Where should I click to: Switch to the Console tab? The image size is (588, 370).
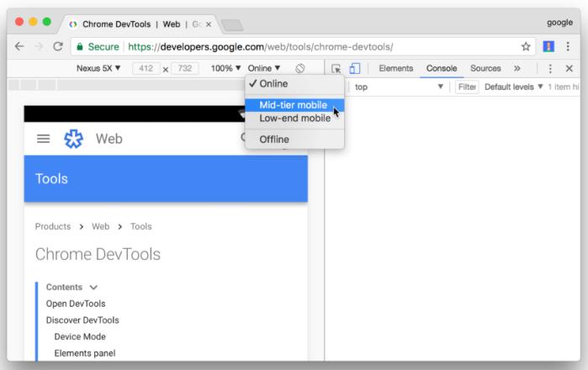point(442,68)
